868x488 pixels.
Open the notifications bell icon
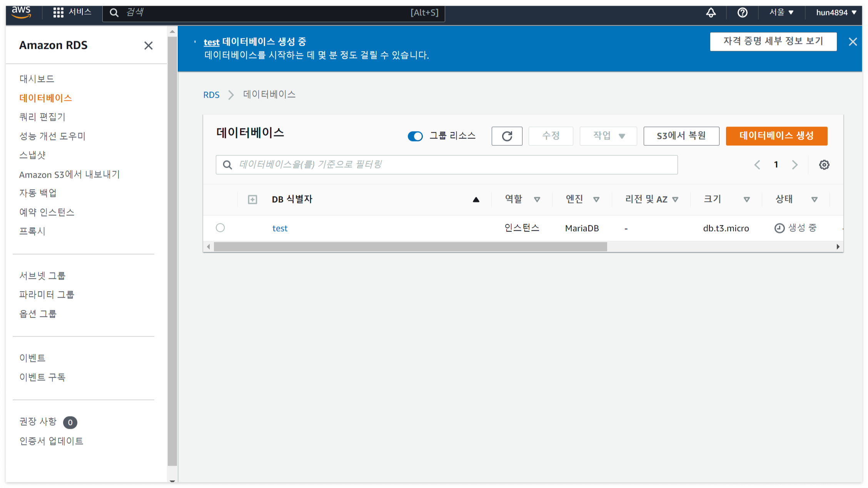click(711, 13)
